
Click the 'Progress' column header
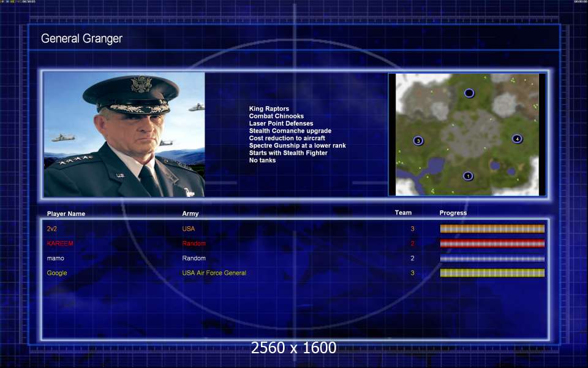[x=453, y=213]
